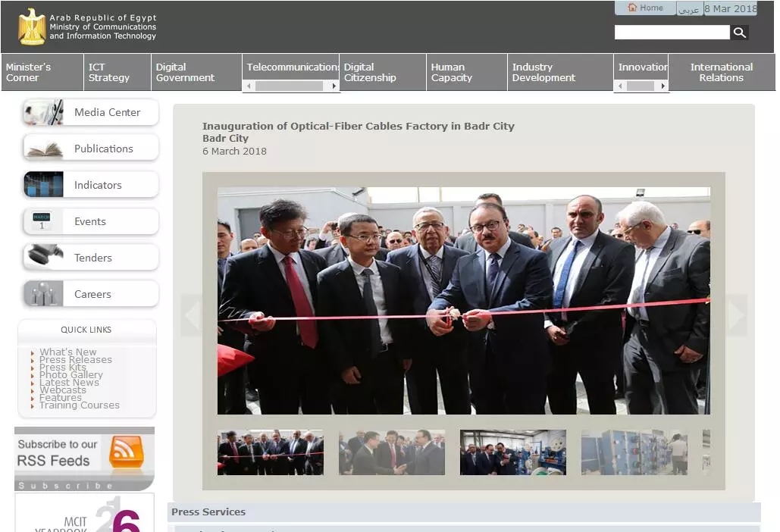Click Press Services heading

point(208,512)
